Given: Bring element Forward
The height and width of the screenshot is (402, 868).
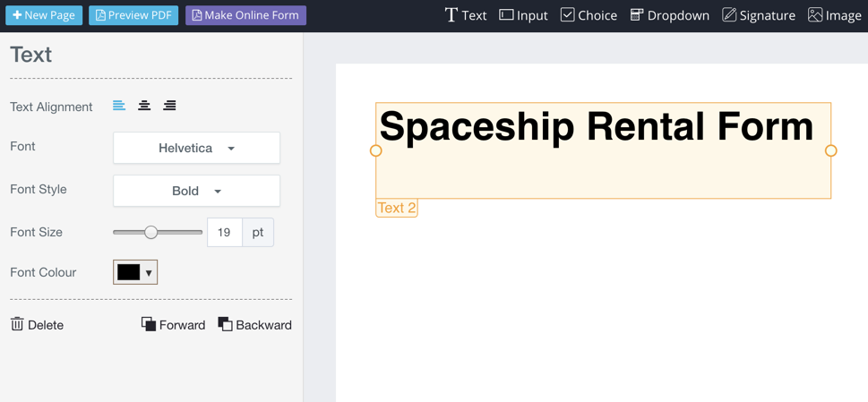Looking at the screenshot, I should point(173,325).
